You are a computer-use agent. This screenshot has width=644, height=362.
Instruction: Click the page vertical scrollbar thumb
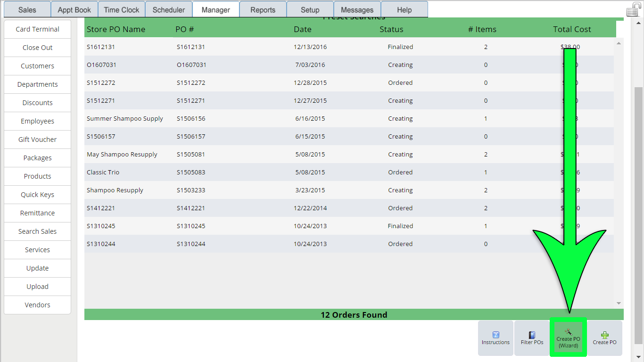click(639, 214)
